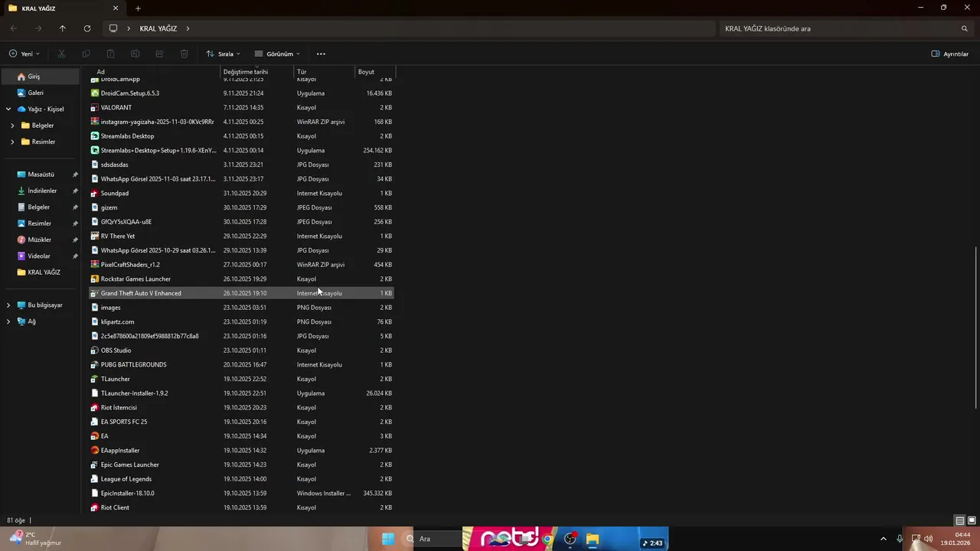
Task: Expand the Resimler folder under Yağız - Kişisel
Action: 11,142
